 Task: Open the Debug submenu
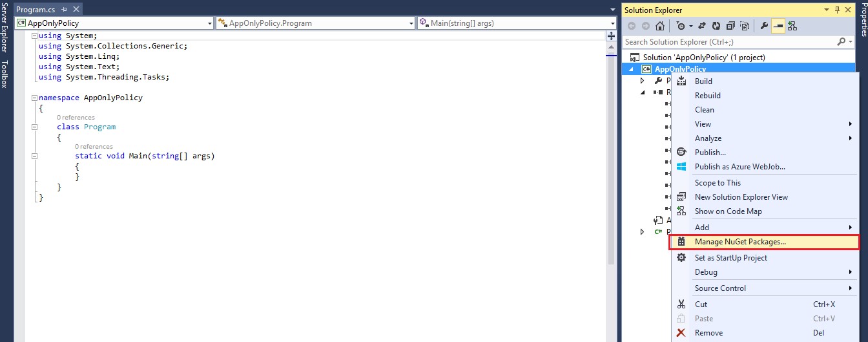[765, 272]
